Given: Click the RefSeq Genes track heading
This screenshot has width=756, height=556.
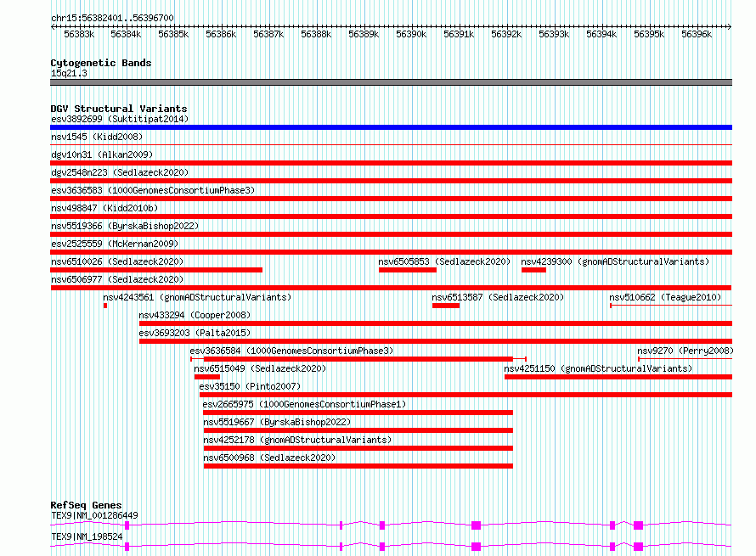Looking at the screenshot, I should tap(86, 505).
